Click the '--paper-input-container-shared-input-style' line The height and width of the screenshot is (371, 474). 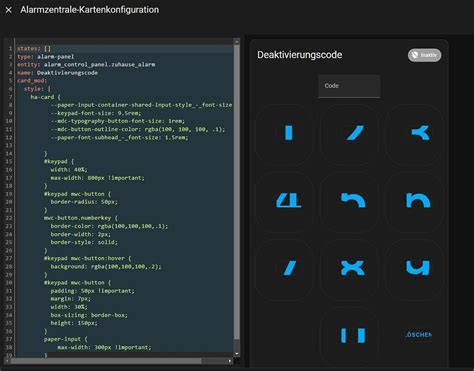point(142,105)
